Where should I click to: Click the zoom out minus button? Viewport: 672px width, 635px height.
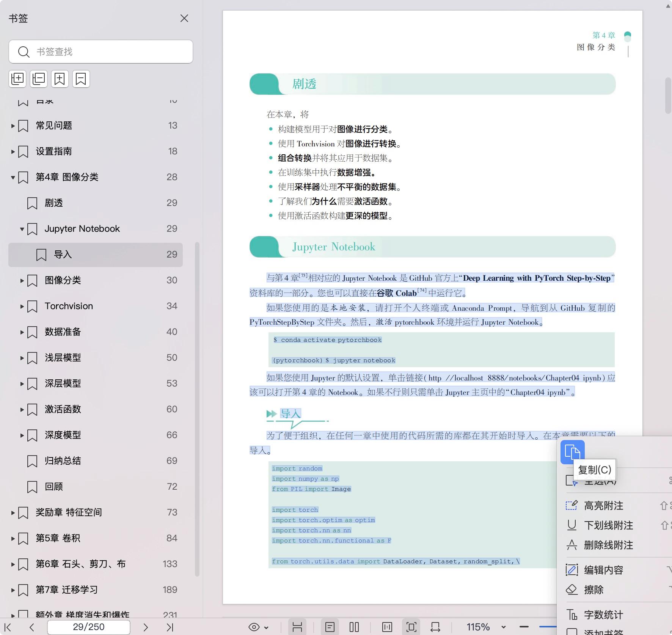(524, 627)
